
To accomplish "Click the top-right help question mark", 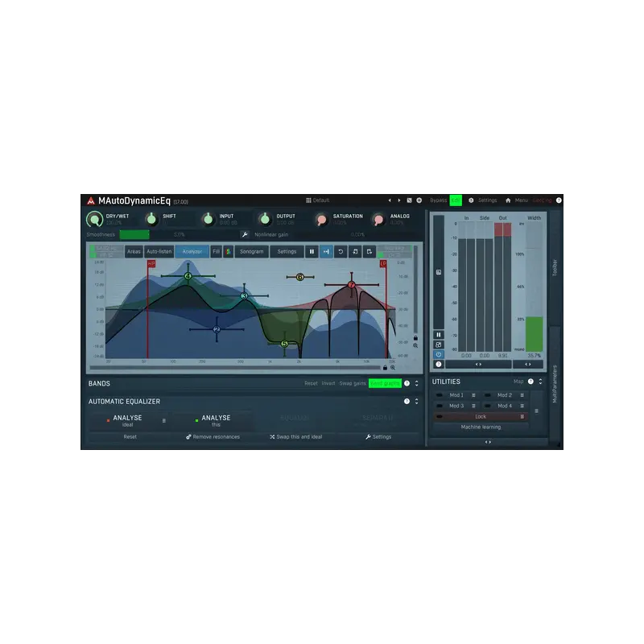I will pyautogui.click(x=559, y=200).
